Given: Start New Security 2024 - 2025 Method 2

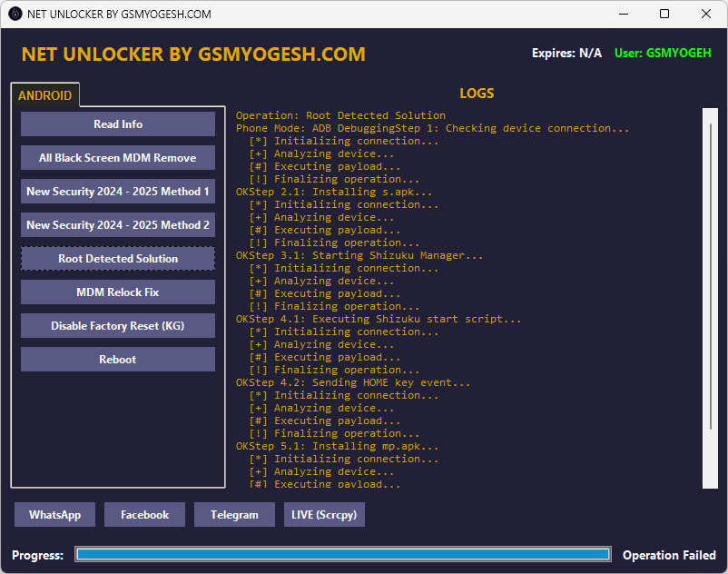Looking at the screenshot, I should (x=118, y=224).
